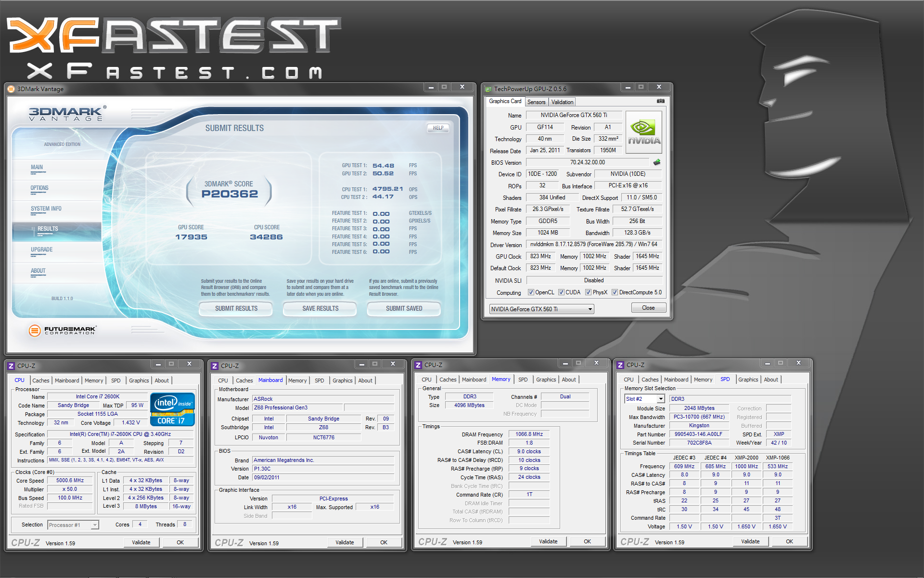924x578 pixels.
Task: Click the SUBMIT RESULTS button
Action: click(236, 309)
